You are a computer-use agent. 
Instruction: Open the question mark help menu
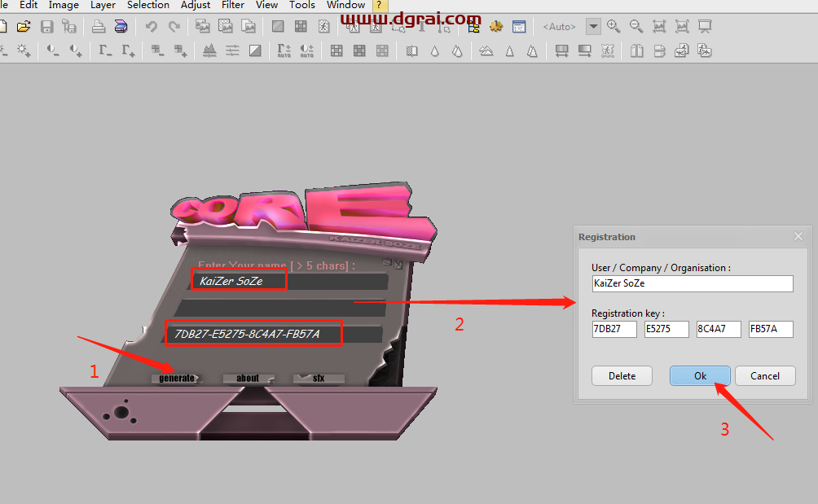(380, 5)
